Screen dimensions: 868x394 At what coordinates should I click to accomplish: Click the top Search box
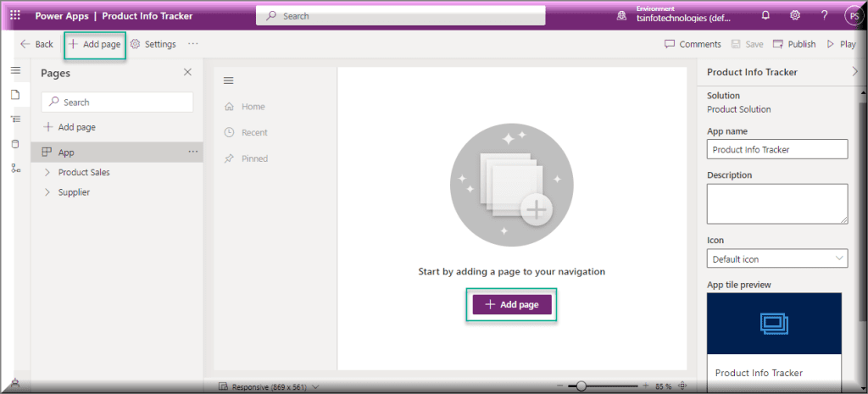[400, 16]
